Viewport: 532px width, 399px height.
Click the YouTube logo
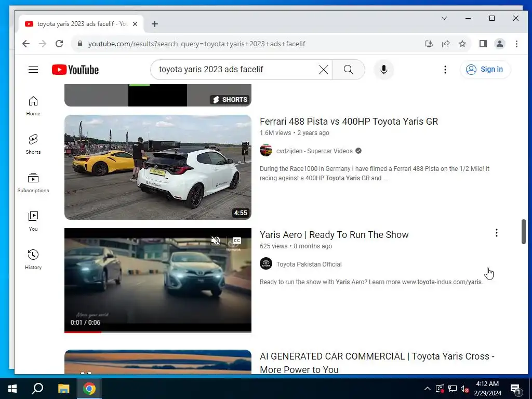coord(75,70)
